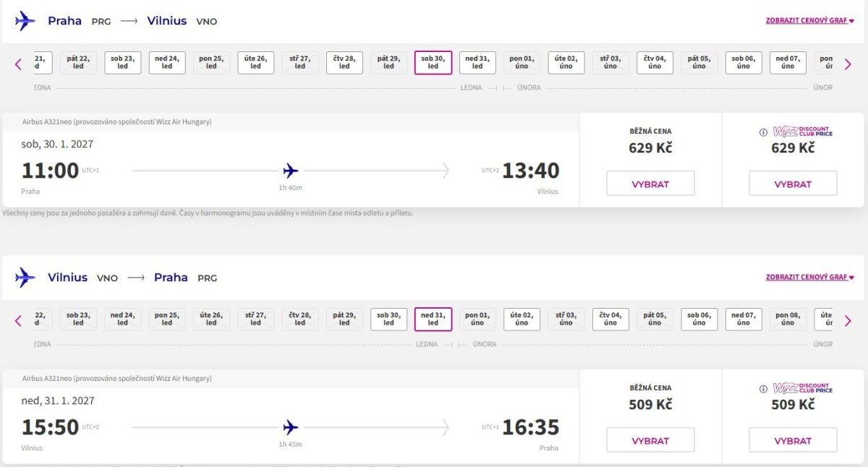
Task: Click the airplane icon beside Vilnius VNO header
Action: (25, 277)
